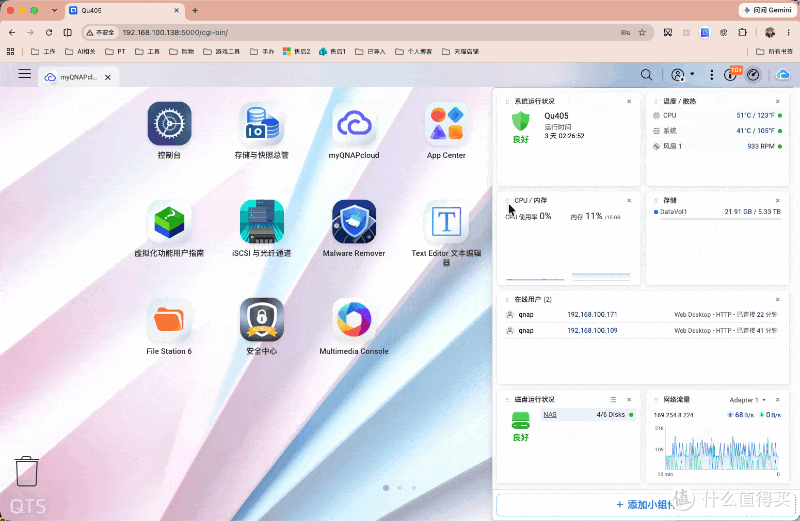Go to second desktop page dot
The height and width of the screenshot is (521, 800).
[399, 488]
